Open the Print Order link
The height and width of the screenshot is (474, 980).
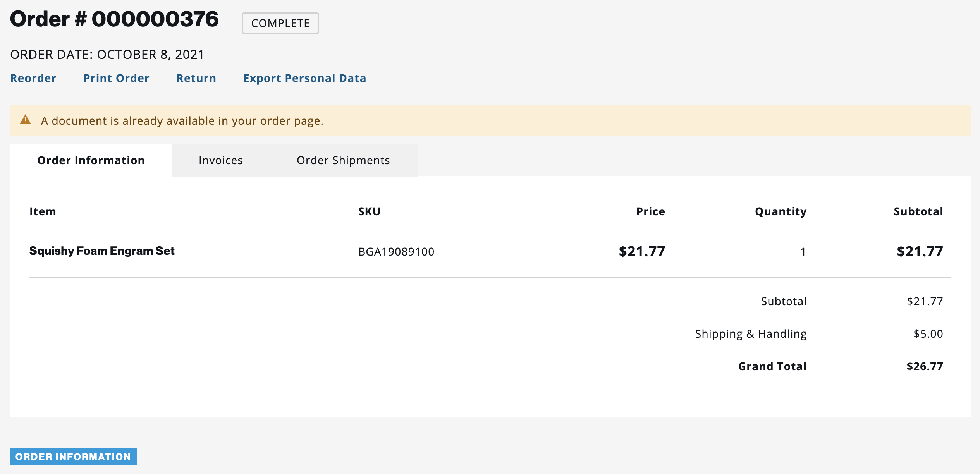[116, 78]
